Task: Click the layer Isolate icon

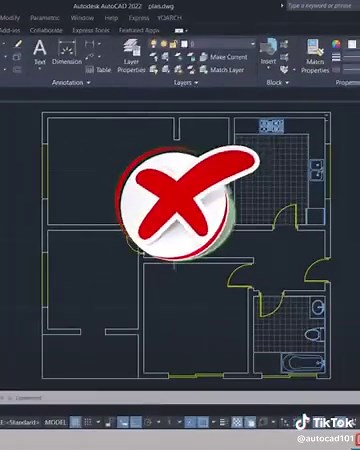Action: pos(166,57)
